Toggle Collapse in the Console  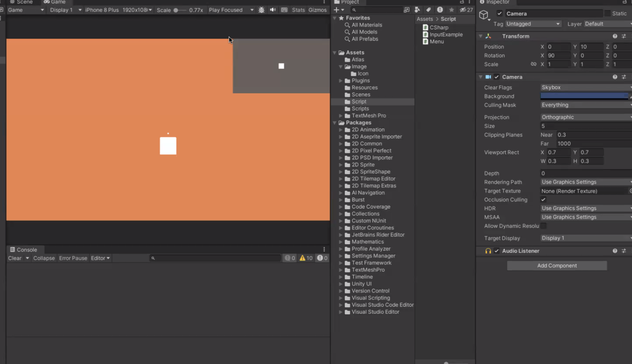44,258
